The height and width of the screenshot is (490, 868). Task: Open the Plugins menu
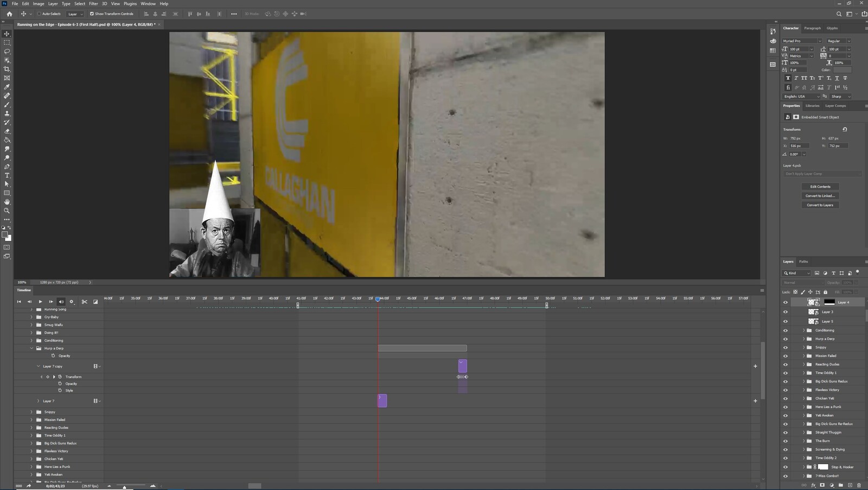130,4
